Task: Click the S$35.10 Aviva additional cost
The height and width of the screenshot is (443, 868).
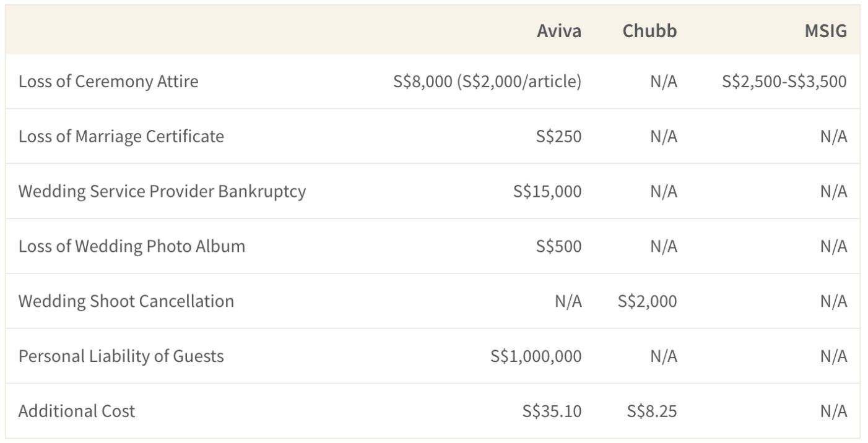Action: pos(552,411)
